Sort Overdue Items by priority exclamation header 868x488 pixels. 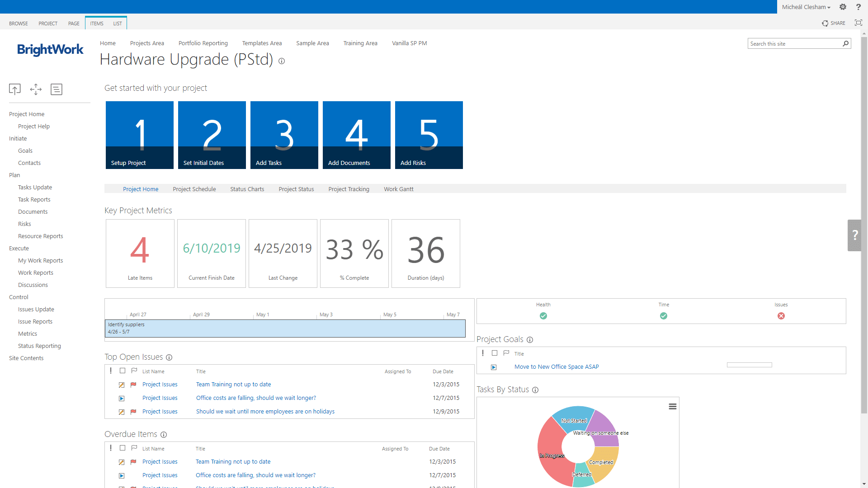(111, 448)
